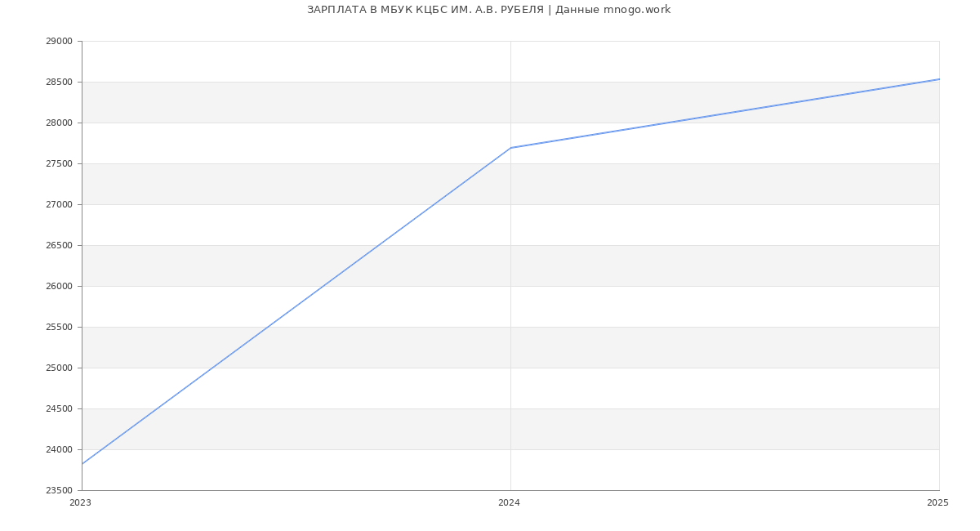Select the 28000 y-axis label

pyautogui.click(x=59, y=123)
